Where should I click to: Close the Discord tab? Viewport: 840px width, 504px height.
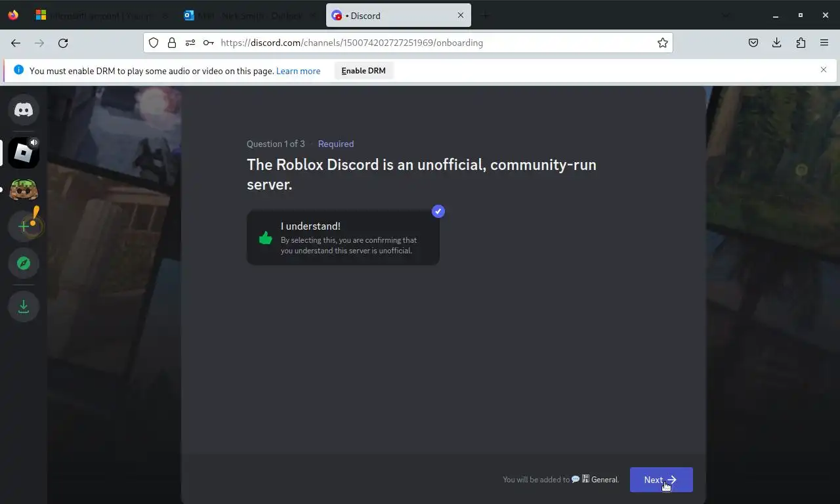pyautogui.click(x=461, y=15)
